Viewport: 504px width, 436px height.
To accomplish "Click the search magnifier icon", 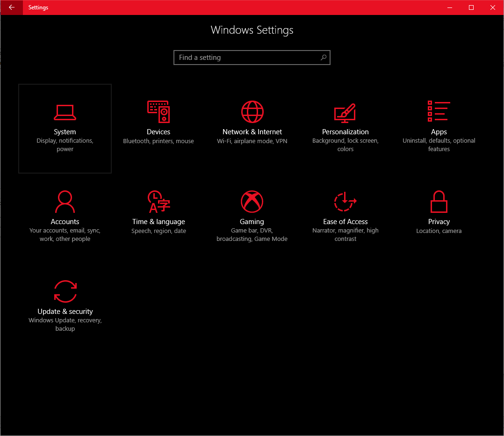I will (323, 58).
